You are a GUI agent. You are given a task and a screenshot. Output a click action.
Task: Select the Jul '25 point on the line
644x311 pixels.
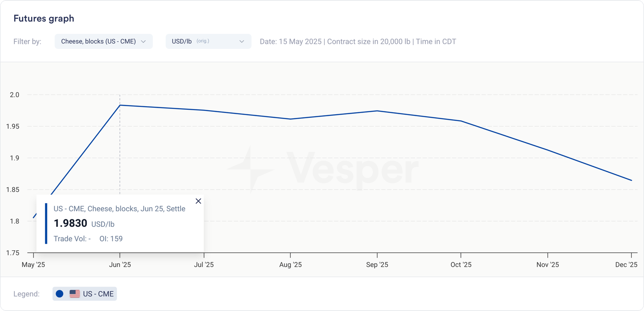[x=204, y=110]
